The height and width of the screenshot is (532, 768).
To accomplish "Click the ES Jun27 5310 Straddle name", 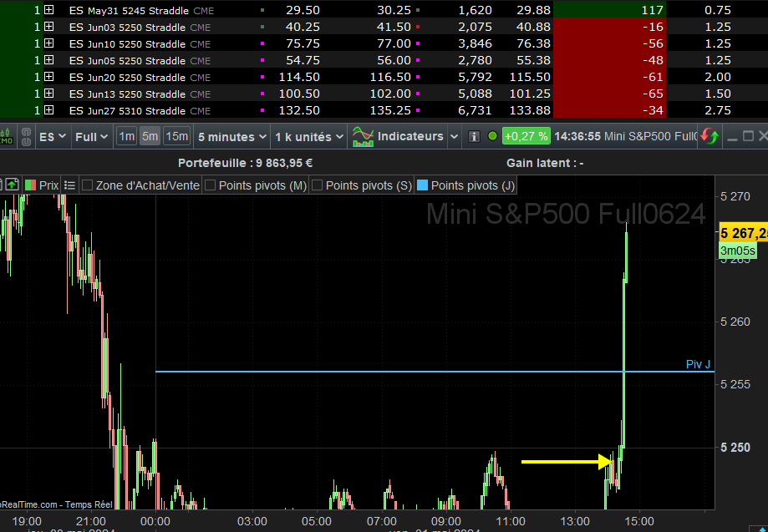I will 127,110.
